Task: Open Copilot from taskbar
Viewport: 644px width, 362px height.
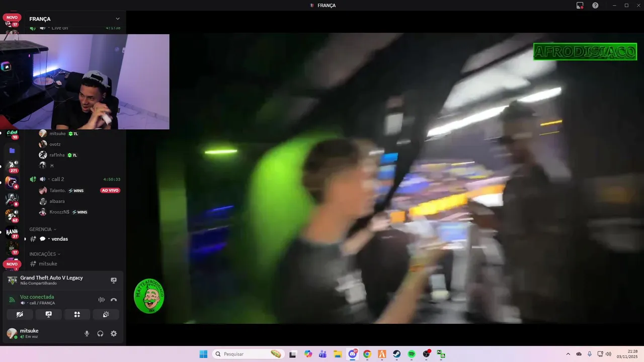Action: point(308,354)
